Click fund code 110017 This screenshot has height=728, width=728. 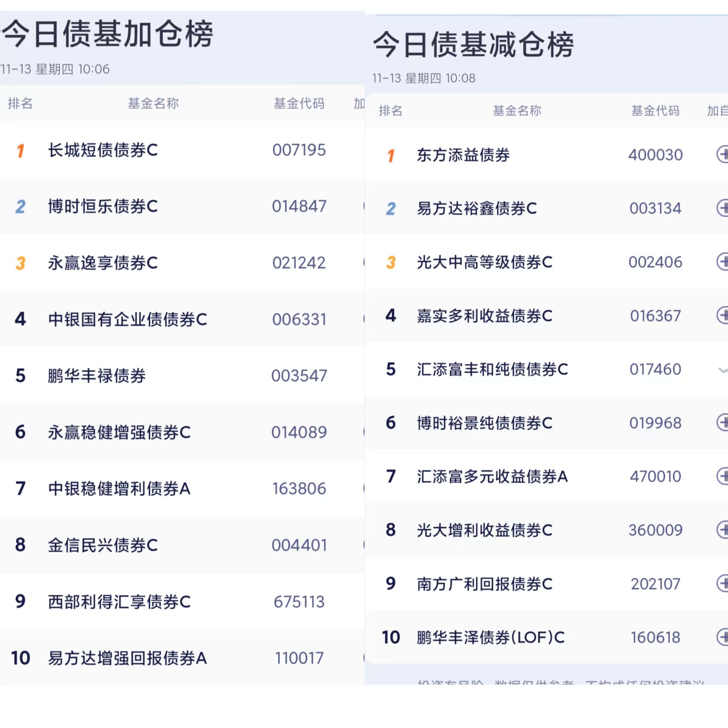(299, 658)
